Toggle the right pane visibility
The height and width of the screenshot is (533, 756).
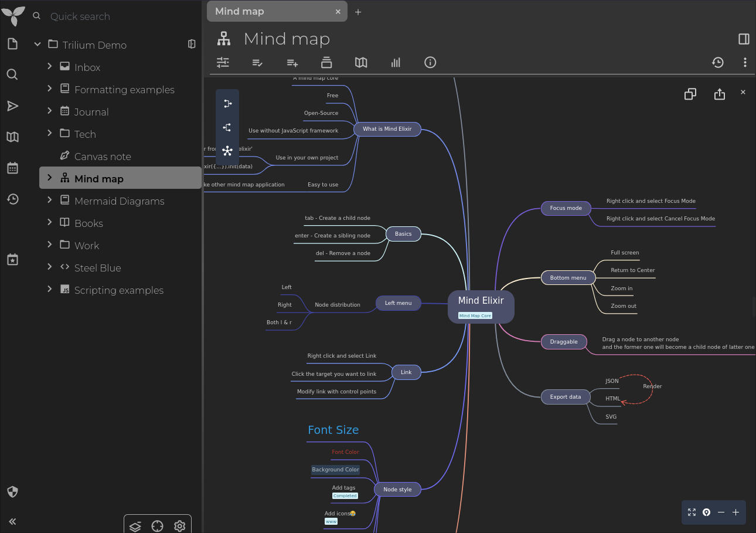tap(744, 39)
